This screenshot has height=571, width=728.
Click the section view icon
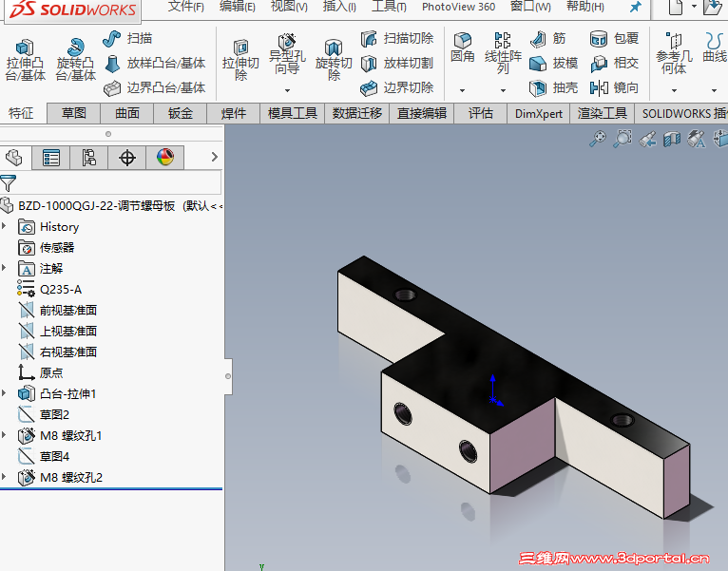point(672,139)
